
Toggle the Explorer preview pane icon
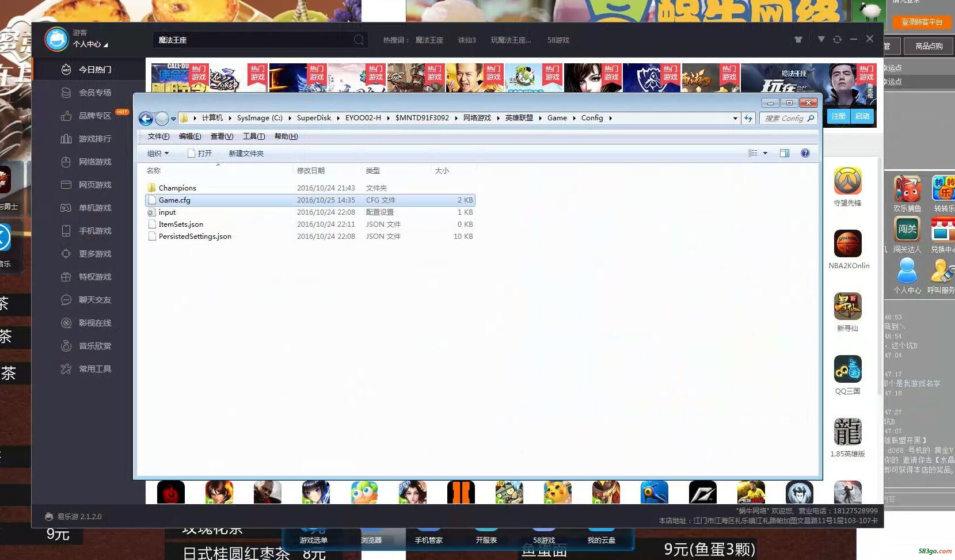784,153
